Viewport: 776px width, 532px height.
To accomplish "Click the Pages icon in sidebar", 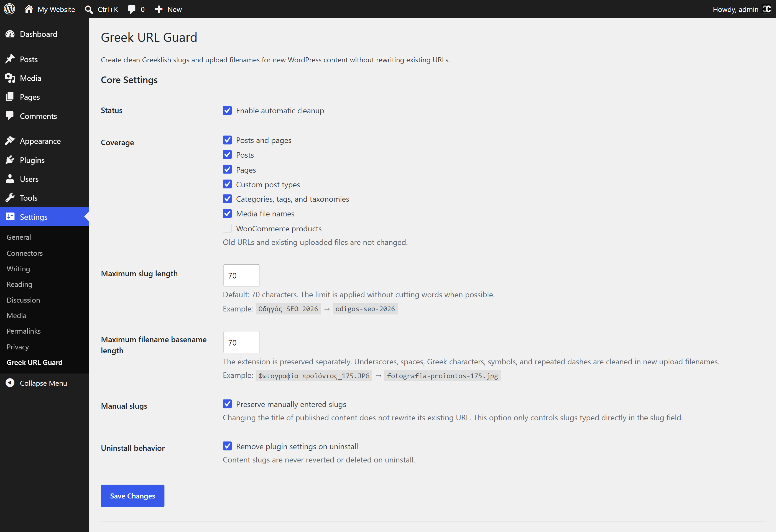I will pos(10,97).
